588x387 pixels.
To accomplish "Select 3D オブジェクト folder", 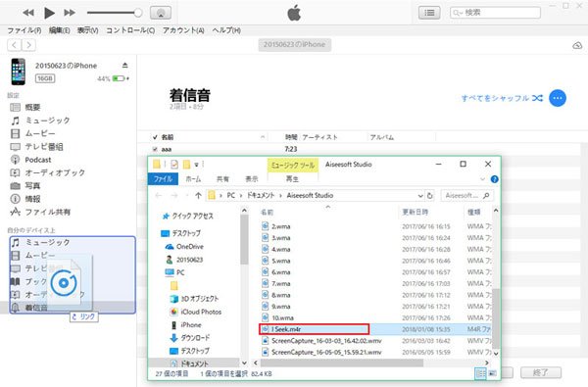I will pos(200,299).
